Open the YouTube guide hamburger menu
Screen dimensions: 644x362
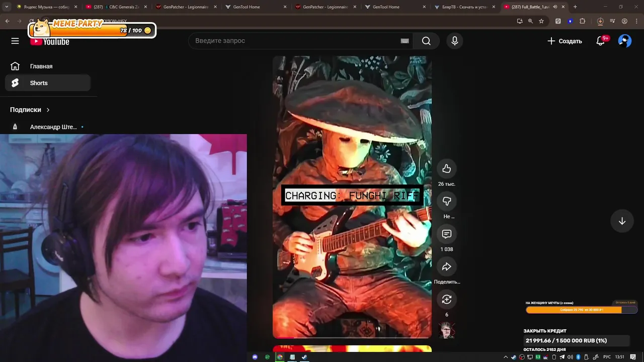[x=15, y=41]
